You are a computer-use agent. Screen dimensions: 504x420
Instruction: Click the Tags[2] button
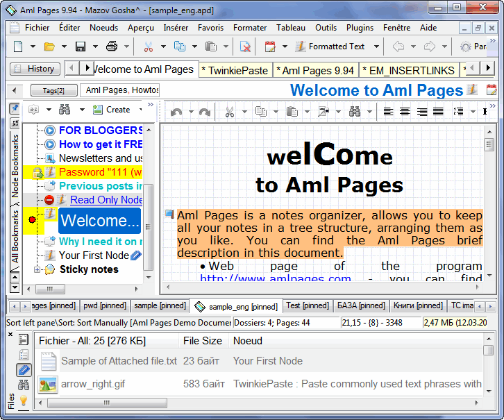[53, 91]
